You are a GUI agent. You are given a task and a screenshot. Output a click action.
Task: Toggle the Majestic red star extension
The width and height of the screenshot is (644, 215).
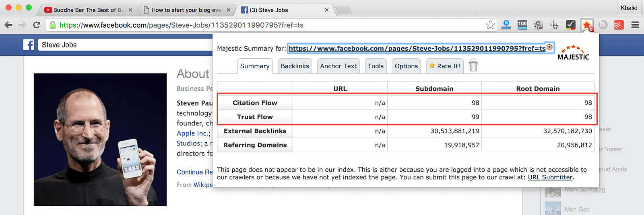(587, 25)
